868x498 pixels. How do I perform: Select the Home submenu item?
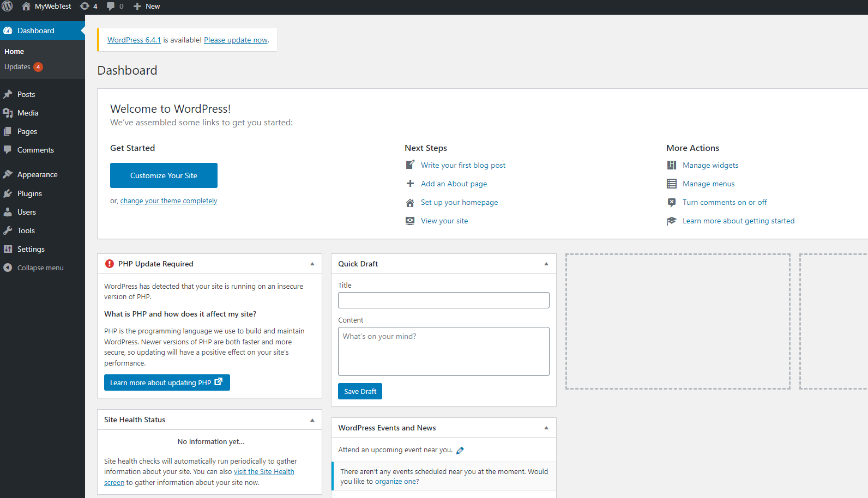click(14, 52)
